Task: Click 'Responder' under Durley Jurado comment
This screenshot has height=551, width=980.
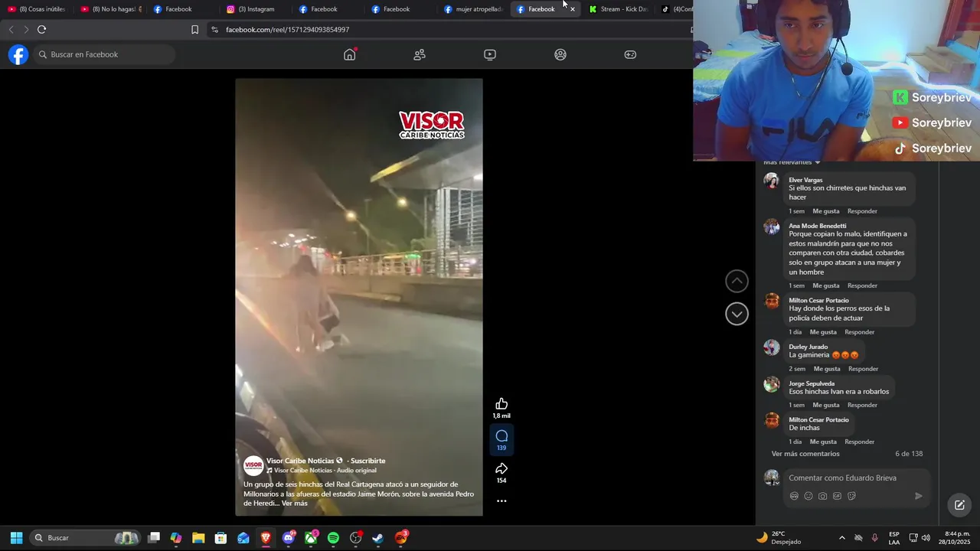Action: 863,369
